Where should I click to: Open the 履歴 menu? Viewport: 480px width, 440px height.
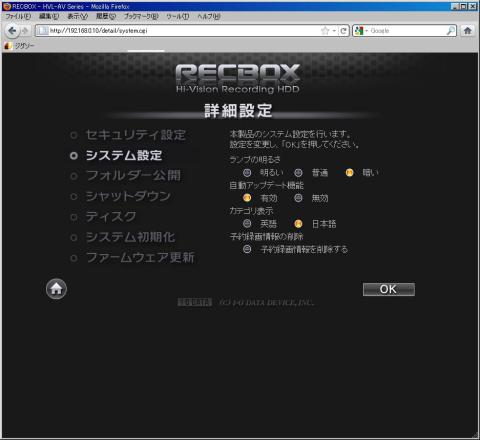tap(106, 16)
